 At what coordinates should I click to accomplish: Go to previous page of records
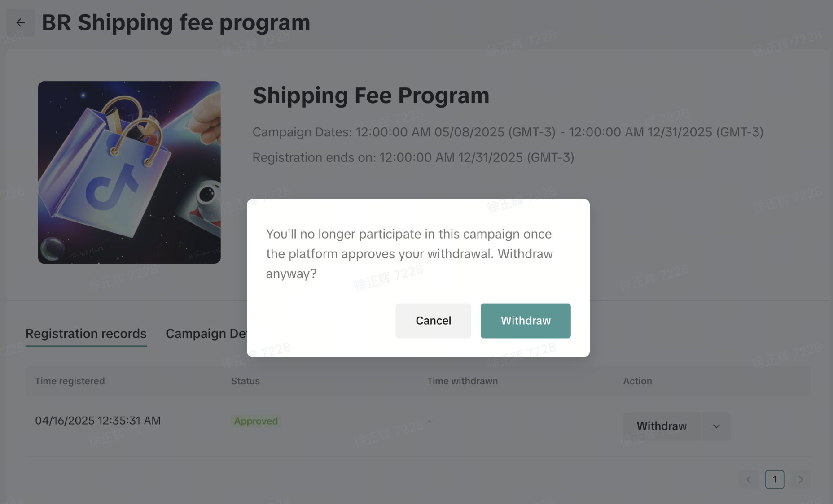tap(748, 479)
